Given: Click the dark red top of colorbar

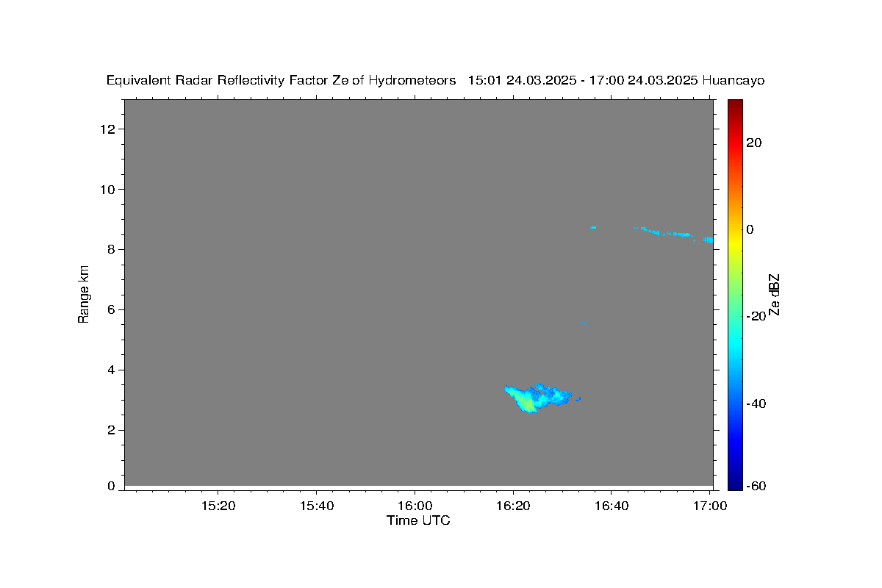Looking at the screenshot, I should pos(735,104).
